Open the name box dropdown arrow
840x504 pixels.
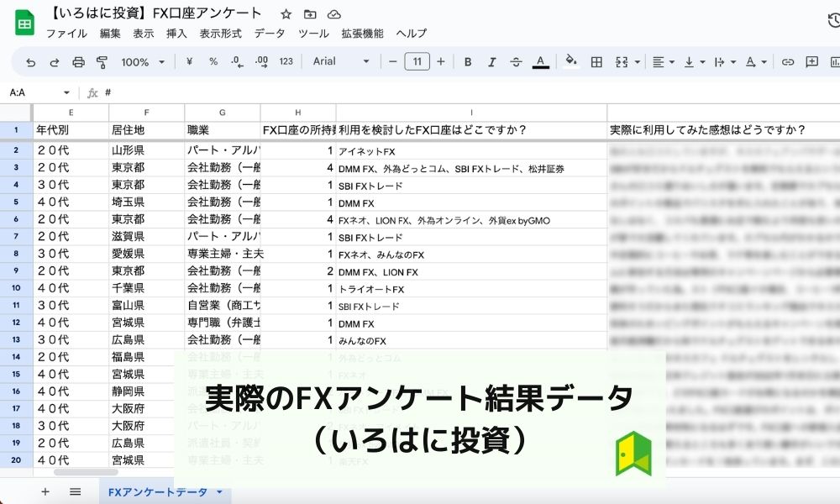coord(66,92)
